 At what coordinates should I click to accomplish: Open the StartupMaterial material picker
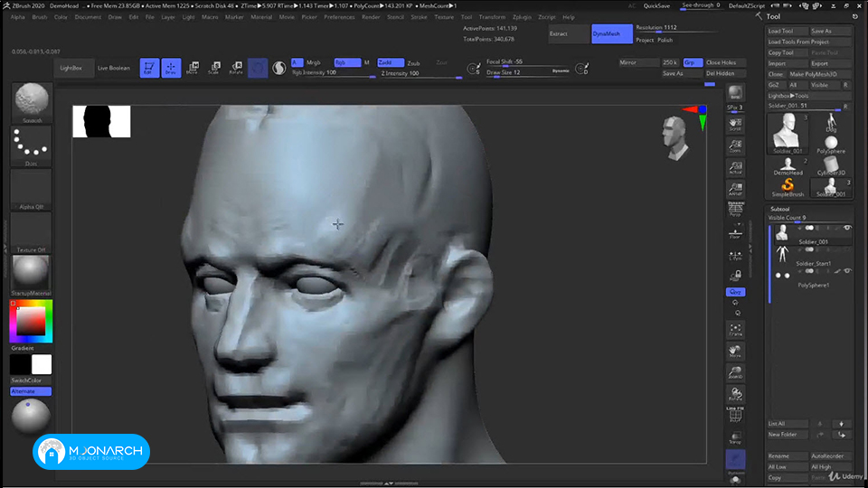point(32,275)
